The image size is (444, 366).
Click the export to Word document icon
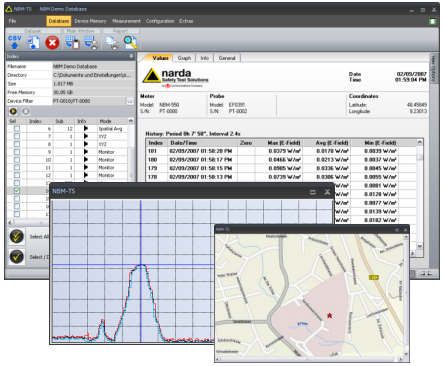click(33, 43)
